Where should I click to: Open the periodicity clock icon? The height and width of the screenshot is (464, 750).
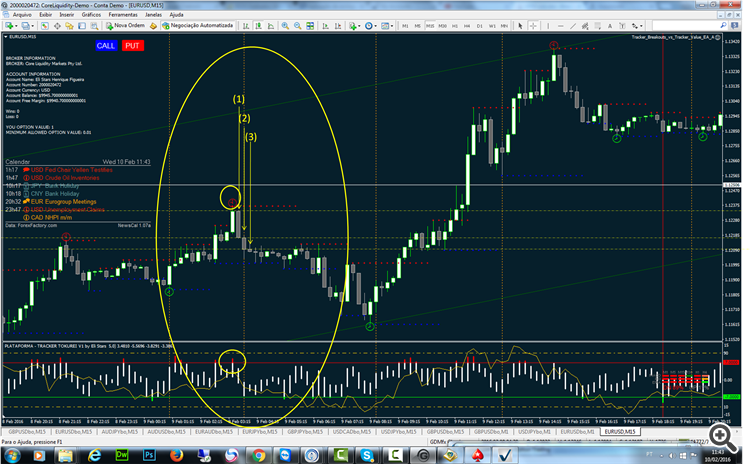[368, 25]
